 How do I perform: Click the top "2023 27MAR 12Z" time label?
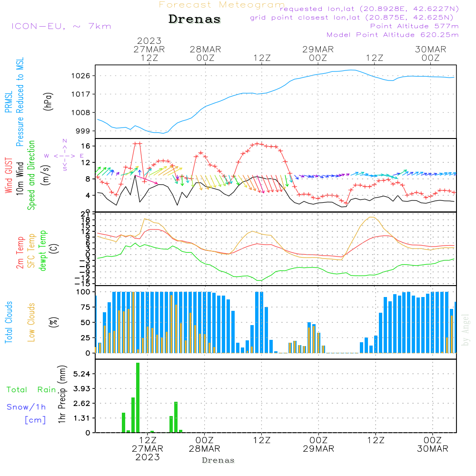pyautogui.click(x=149, y=49)
